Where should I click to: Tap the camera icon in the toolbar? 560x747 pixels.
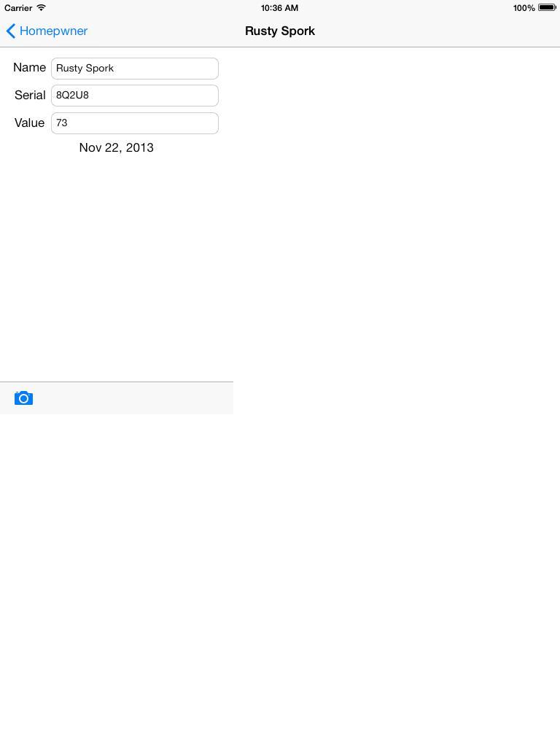tap(23, 398)
